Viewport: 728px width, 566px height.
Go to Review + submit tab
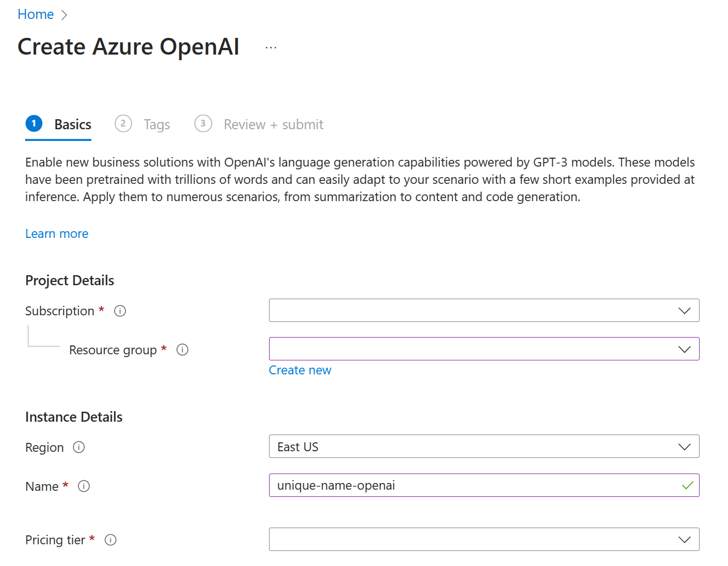click(x=273, y=124)
